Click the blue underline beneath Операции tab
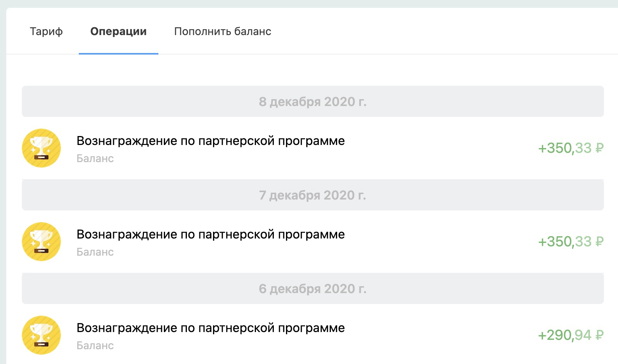 tap(118, 53)
